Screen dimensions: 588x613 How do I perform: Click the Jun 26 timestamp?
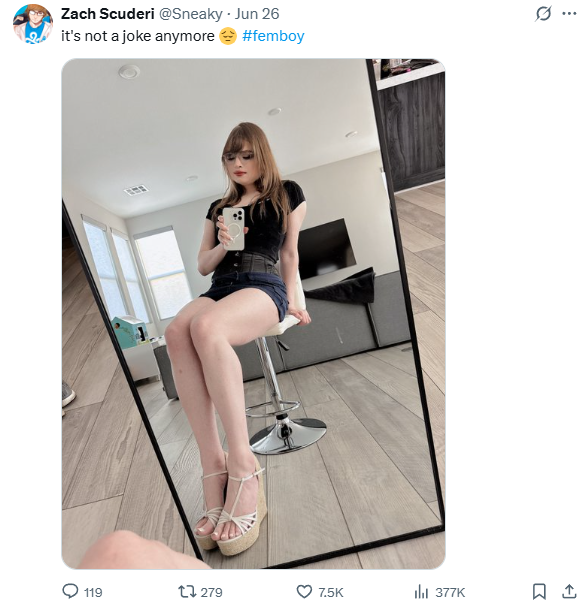(257, 14)
